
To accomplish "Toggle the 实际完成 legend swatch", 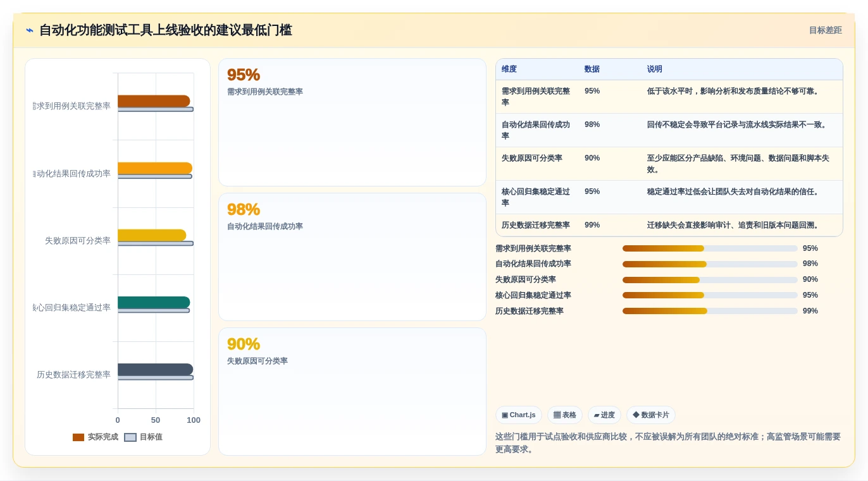I will [78, 437].
